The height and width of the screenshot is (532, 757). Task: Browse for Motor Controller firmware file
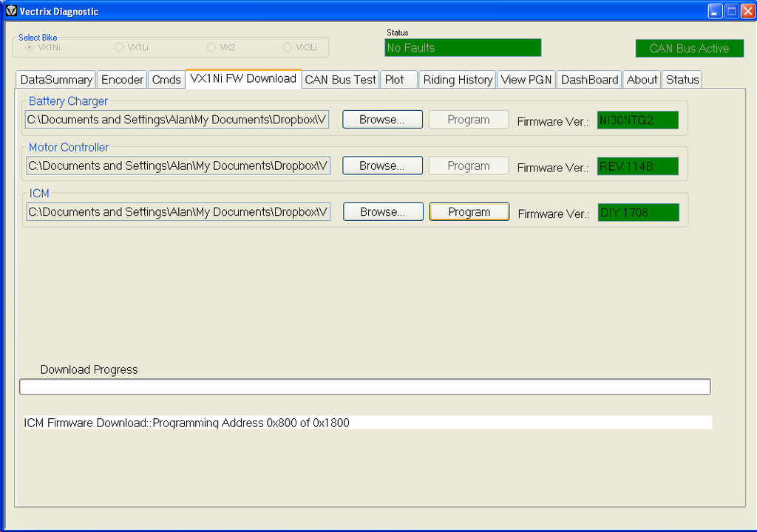(382, 166)
